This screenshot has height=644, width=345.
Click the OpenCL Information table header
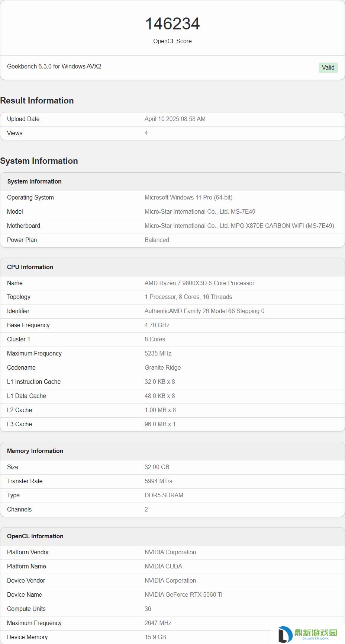tap(172, 536)
